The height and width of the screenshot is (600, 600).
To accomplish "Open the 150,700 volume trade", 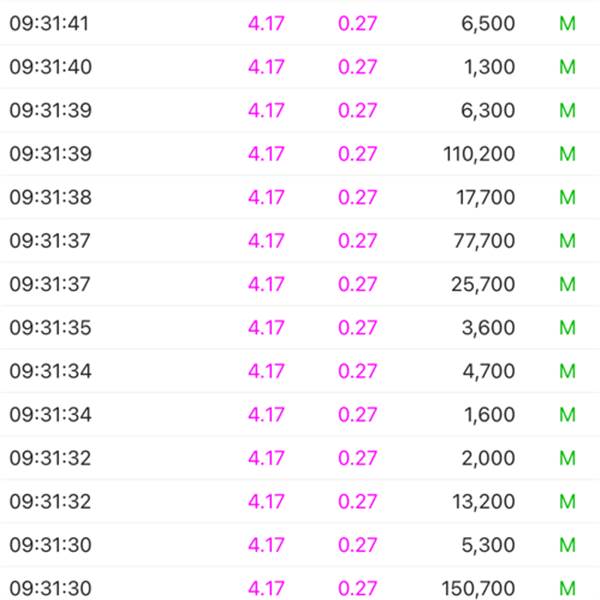I will coord(300,584).
